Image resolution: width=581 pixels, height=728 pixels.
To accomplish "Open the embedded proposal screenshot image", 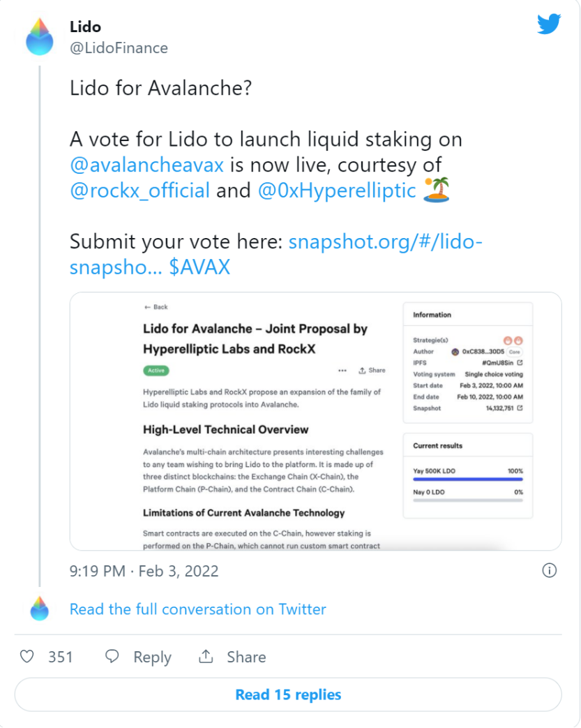I will pos(315,421).
